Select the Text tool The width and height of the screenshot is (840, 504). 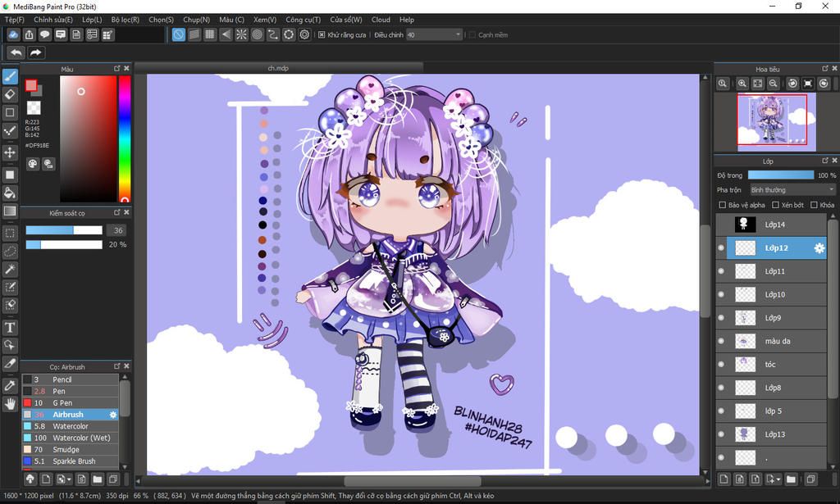point(10,327)
